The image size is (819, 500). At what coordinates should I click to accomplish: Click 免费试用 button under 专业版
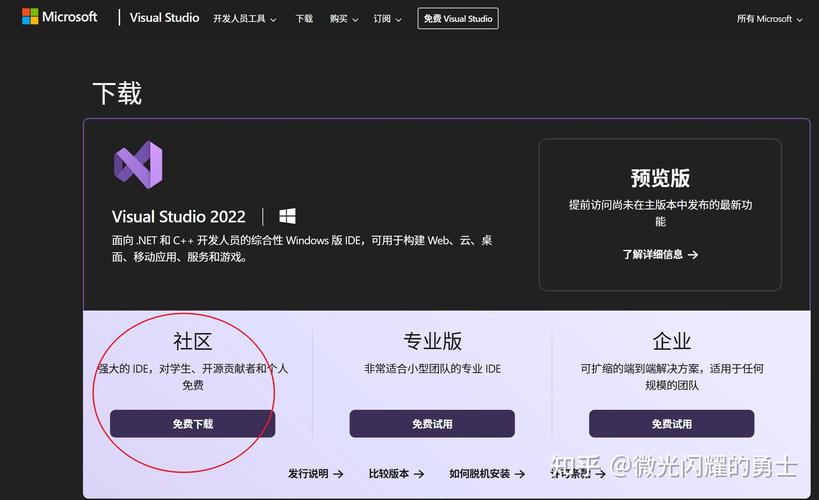pyautogui.click(x=432, y=424)
